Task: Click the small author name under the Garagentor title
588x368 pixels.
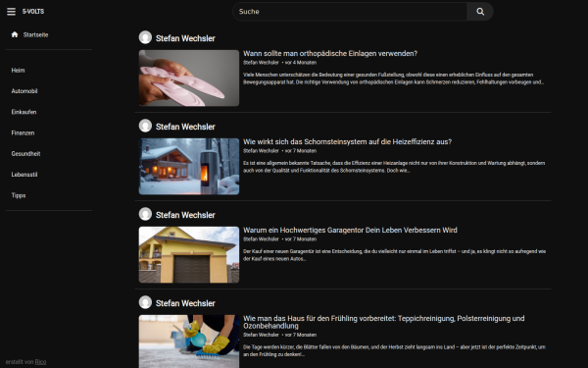Action: click(261, 239)
